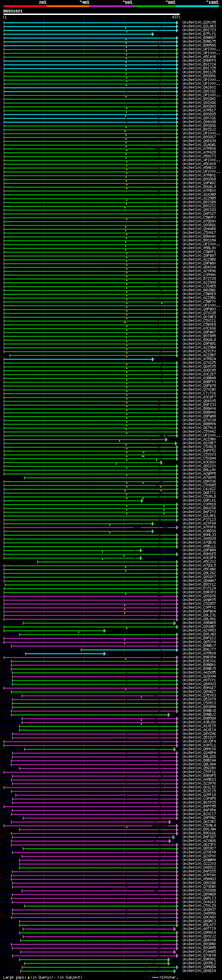Select the label UniRef100_Q1AGW1

pyautogui.click(x=199, y=145)
